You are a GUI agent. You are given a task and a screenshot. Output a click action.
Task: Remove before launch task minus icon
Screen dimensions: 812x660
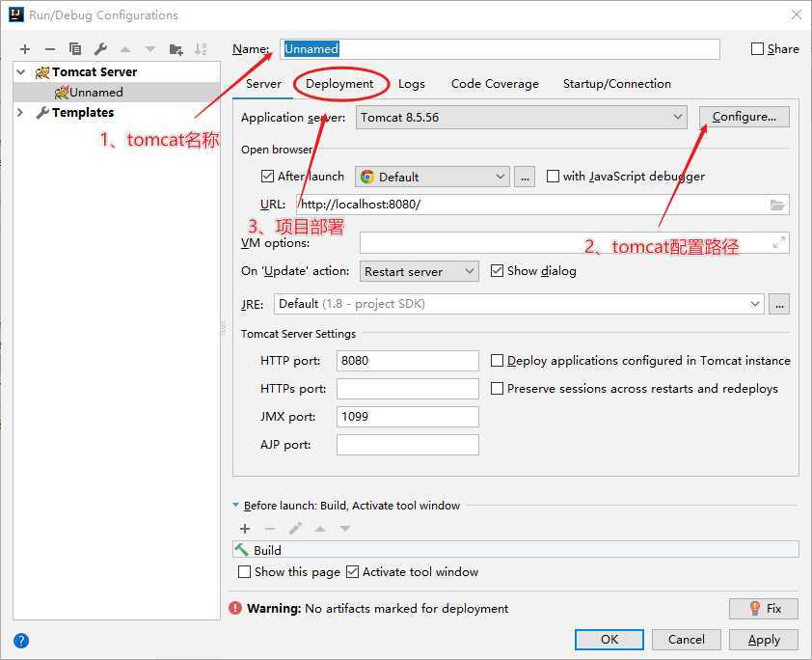tap(270, 529)
